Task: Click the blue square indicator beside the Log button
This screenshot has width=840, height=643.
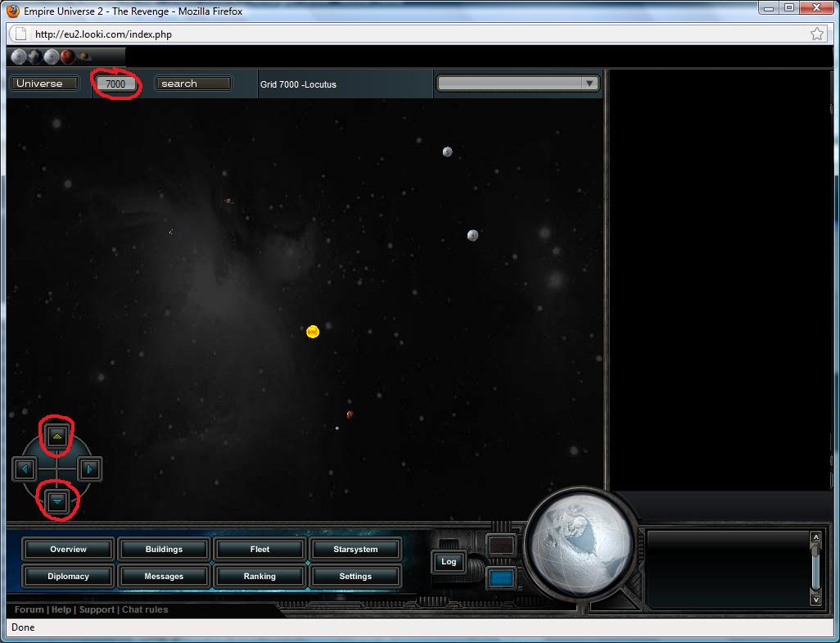Action: 501,578
